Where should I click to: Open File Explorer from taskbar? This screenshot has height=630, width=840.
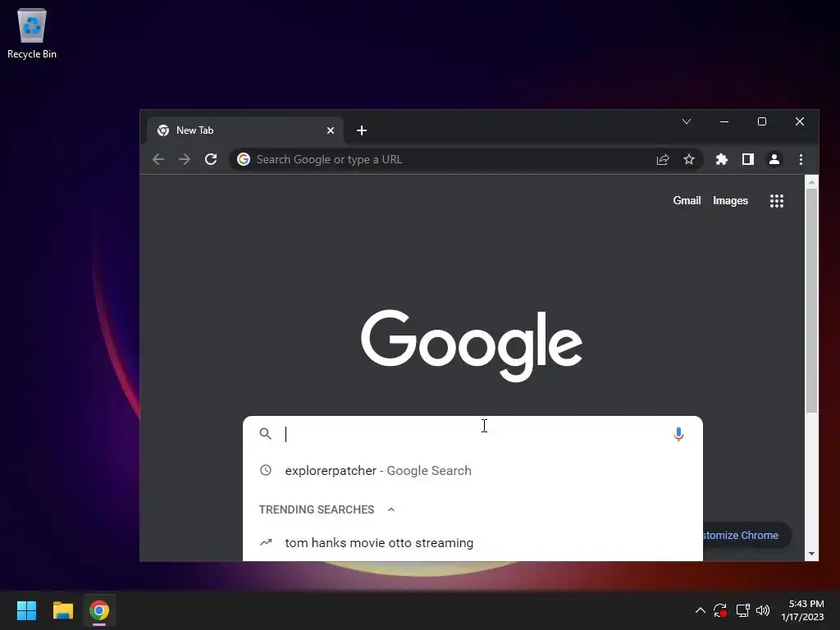click(62, 610)
